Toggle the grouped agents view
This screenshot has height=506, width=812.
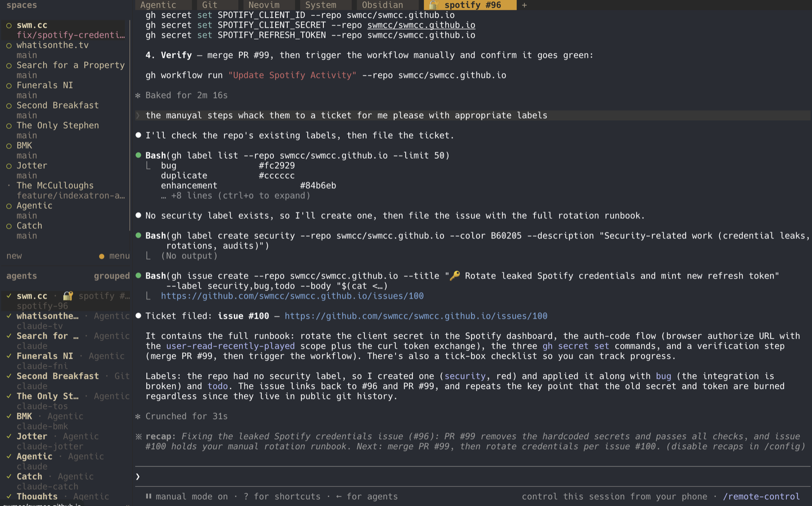(111, 276)
